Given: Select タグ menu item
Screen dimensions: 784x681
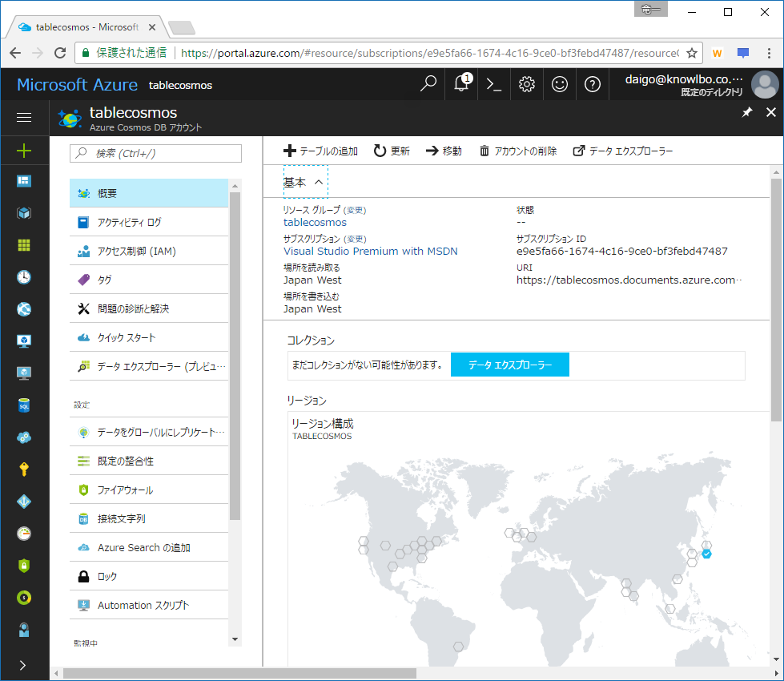Looking at the screenshot, I should [149, 280].
